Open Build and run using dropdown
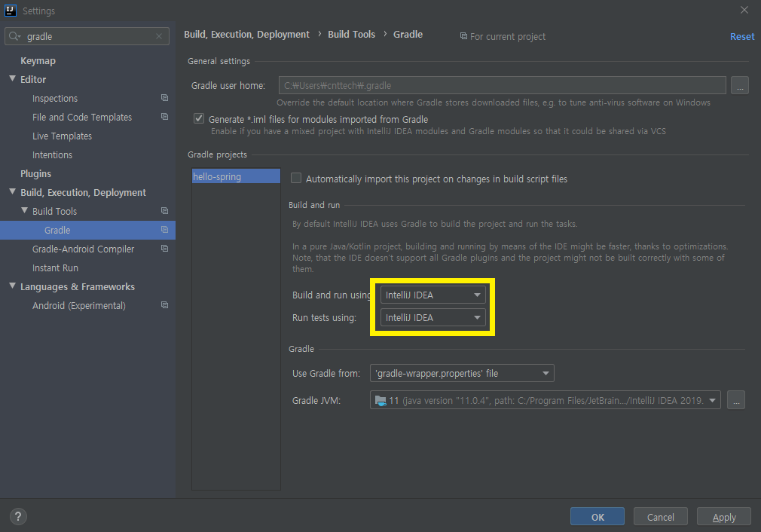The image size is (761, 532). [x=432, y=295]
